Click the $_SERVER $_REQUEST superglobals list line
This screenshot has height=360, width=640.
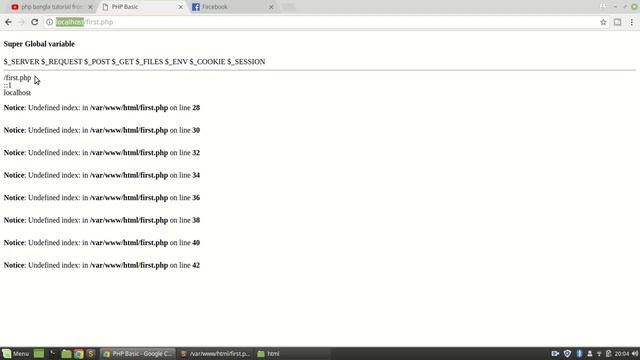tap(134, 62)
